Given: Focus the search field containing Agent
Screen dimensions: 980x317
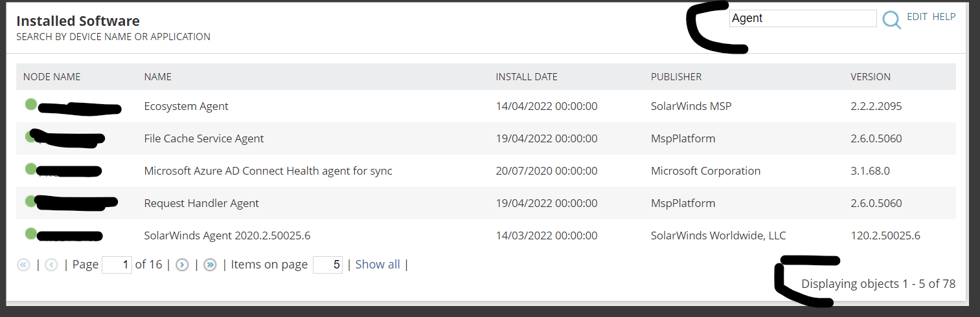Looking at the screenshot, I should click(803, 18).
